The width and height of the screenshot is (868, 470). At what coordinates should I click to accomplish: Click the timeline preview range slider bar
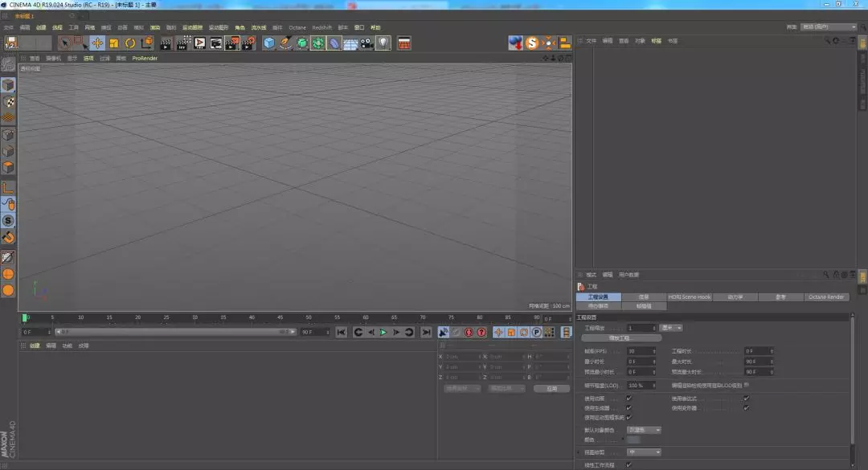[176, 332]
